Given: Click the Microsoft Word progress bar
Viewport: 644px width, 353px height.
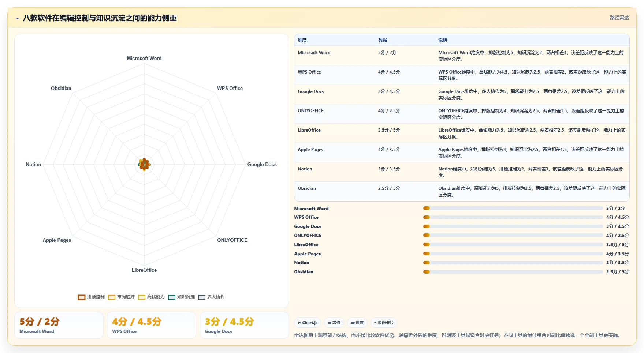Looking at the screenshot, I should pos(513,208).
